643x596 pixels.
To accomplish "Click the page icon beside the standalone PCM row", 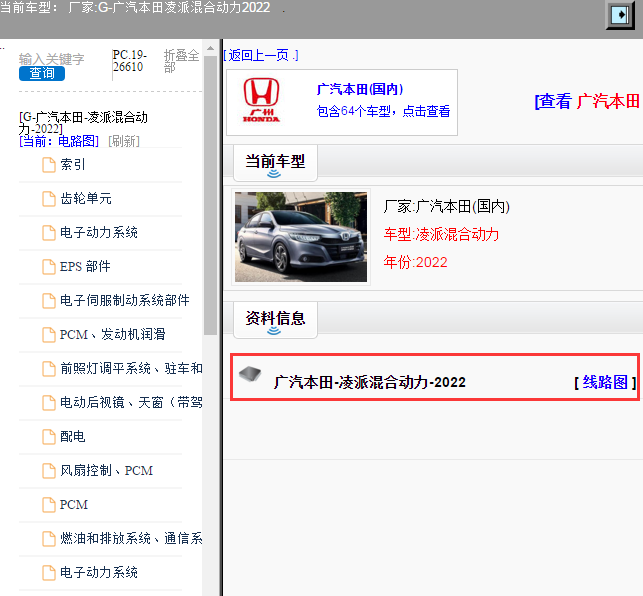I will (x=49, y=505).
